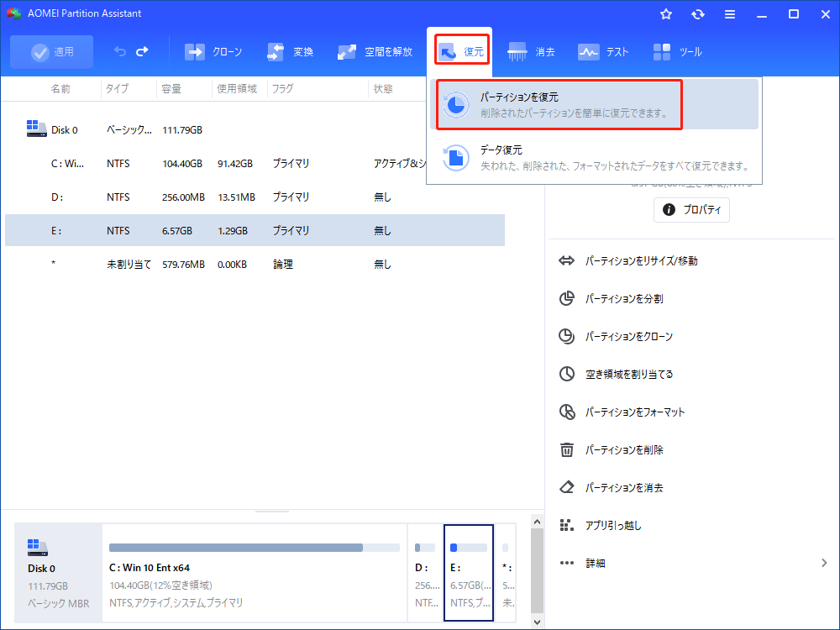Select パーティションを削除 option

[624, 449]
